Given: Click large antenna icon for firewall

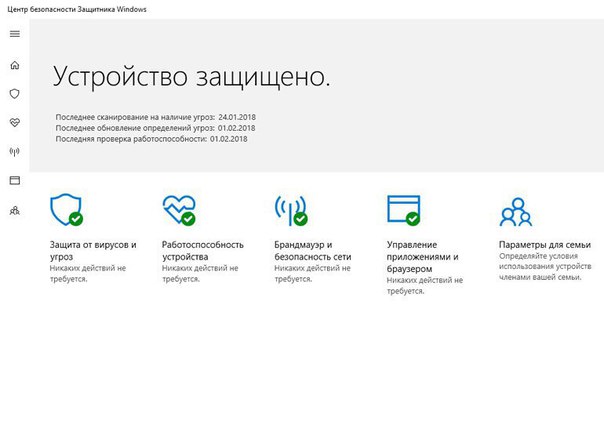Looking at the screenshot, I should point(291,210).
